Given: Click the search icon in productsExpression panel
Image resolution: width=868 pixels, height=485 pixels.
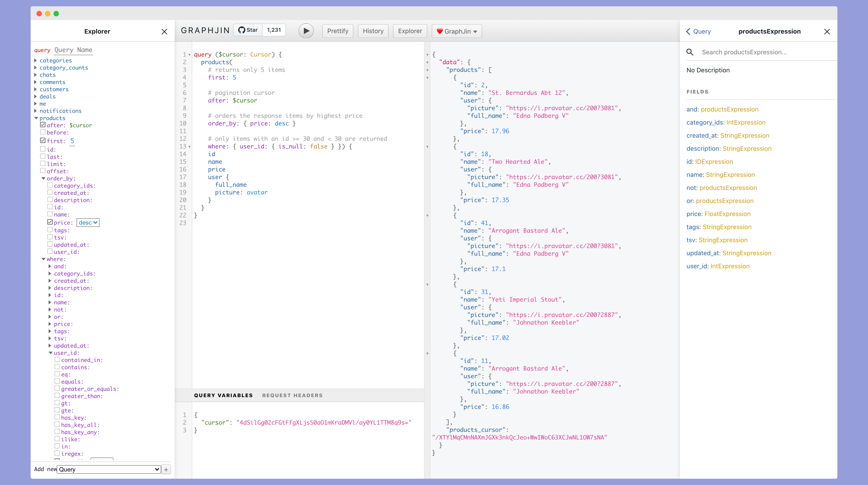Looking at the screenshot, I should click(x=689, y=52).
